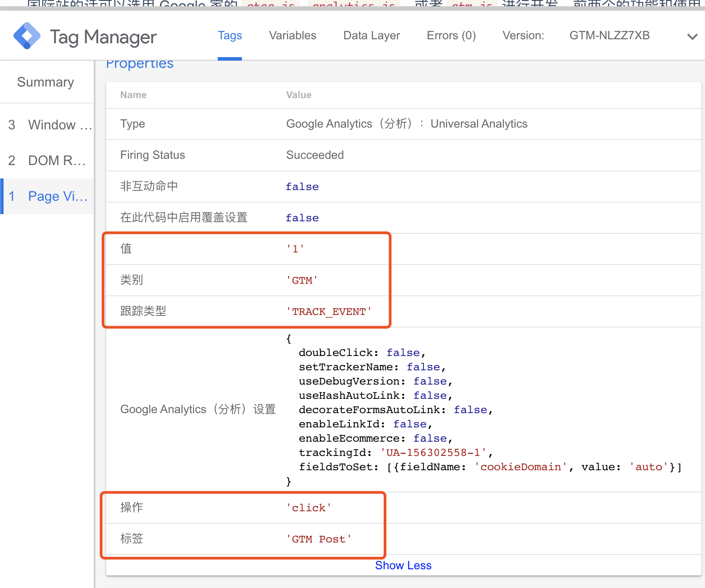This screenshot has width=705, height=588.
Task: Click the false value for 在此代码中启用覆盖设置
Action: pyautogui.click(x=303, y=218)
